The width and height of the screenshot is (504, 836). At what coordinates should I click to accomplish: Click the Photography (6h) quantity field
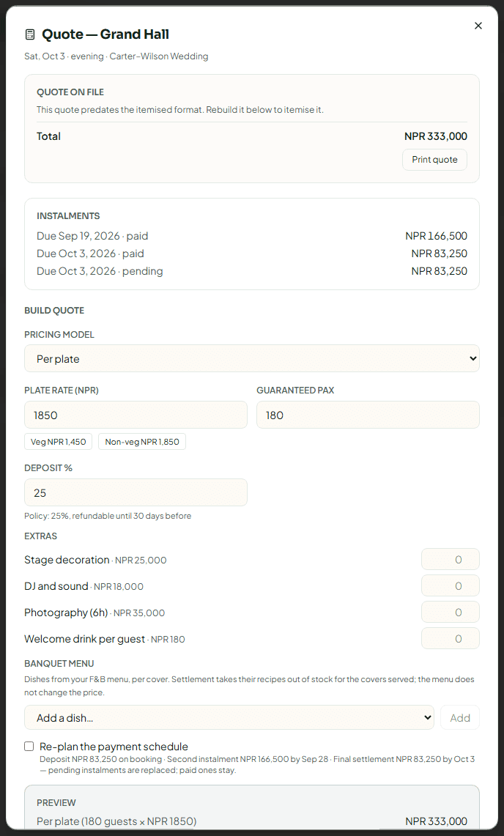point(450,612)
